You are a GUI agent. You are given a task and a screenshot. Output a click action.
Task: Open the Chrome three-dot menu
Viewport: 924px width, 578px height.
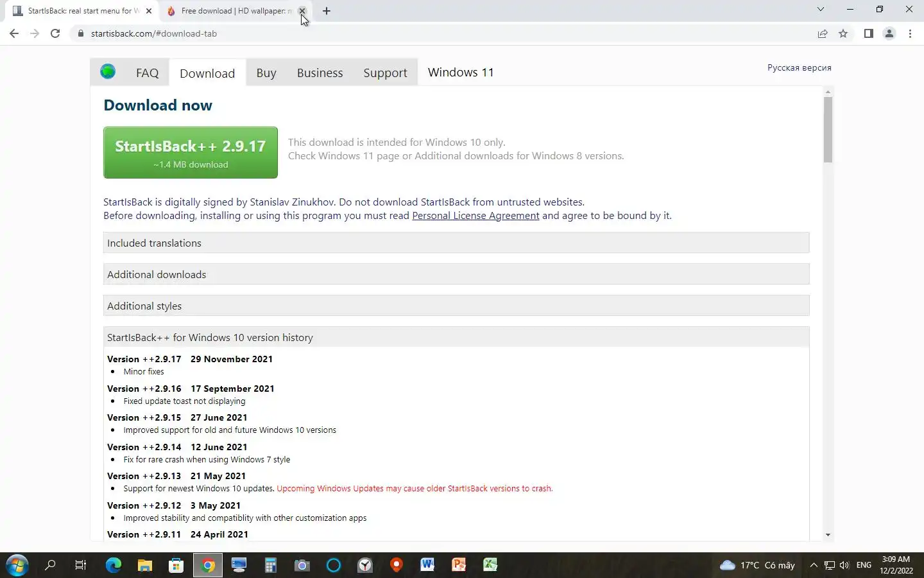pos(910,33)
